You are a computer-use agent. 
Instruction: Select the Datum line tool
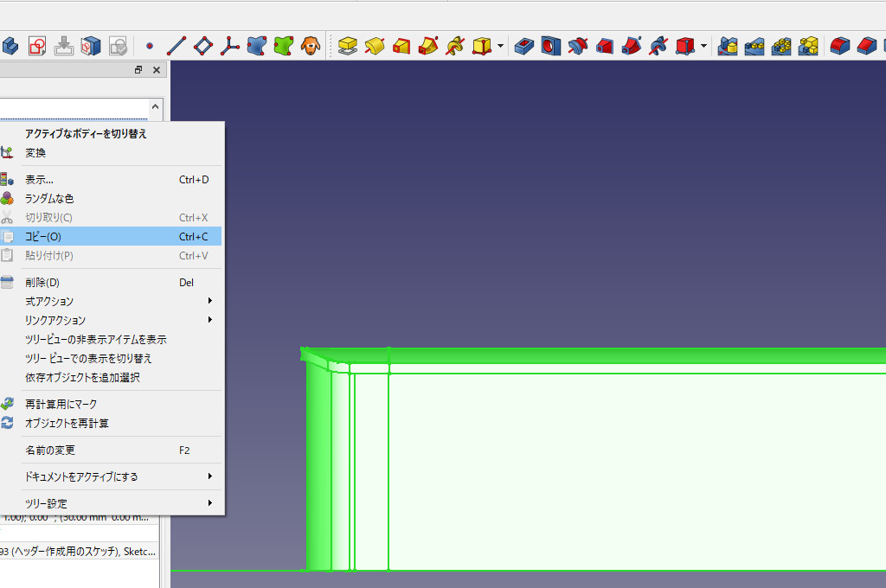coord(176,45)
